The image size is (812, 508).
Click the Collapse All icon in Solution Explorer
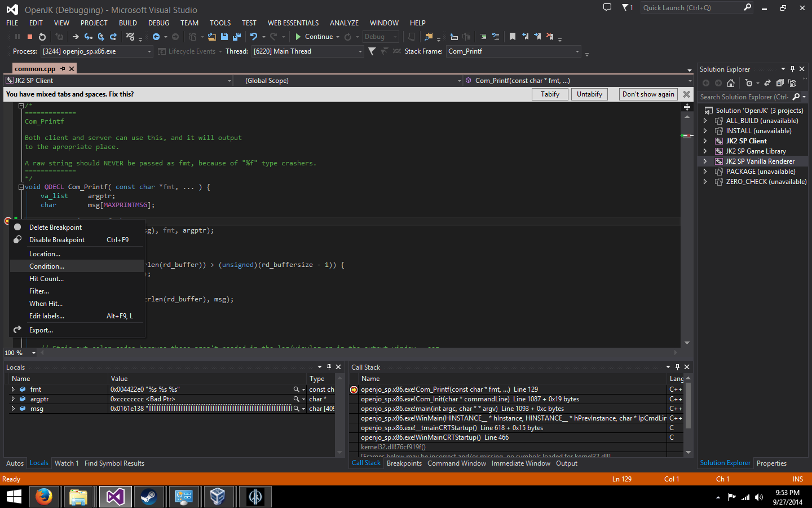pos(780,83)
